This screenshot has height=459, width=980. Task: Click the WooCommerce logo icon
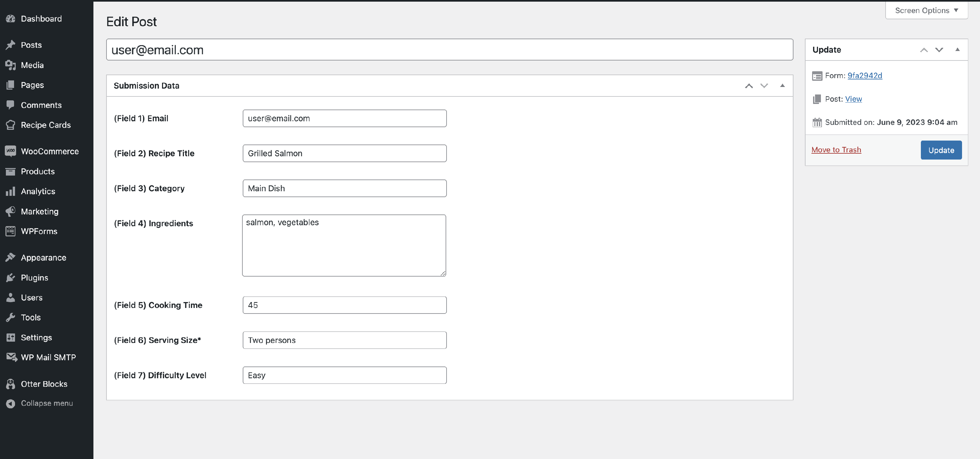pos(11,151)
